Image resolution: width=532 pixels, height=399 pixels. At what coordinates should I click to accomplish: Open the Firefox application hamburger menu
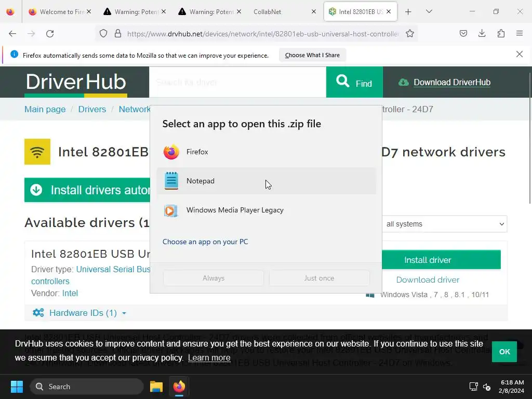tap(520, 33)
